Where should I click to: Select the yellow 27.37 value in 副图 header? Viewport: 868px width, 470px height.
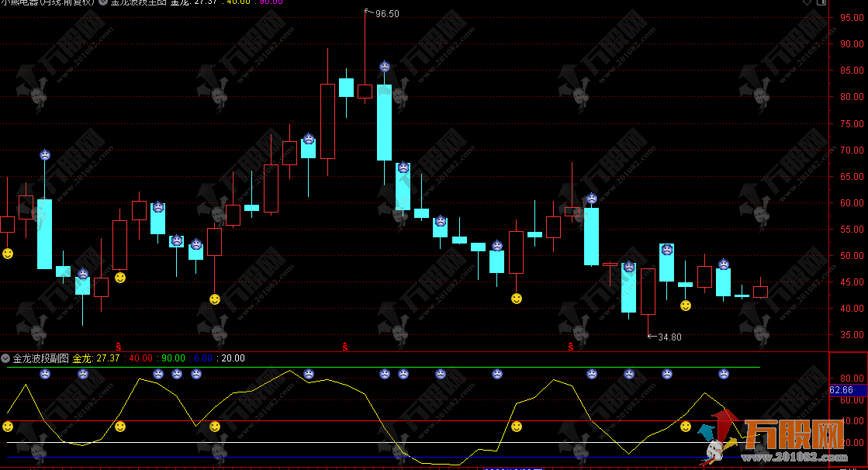click(x=108, y=358)
